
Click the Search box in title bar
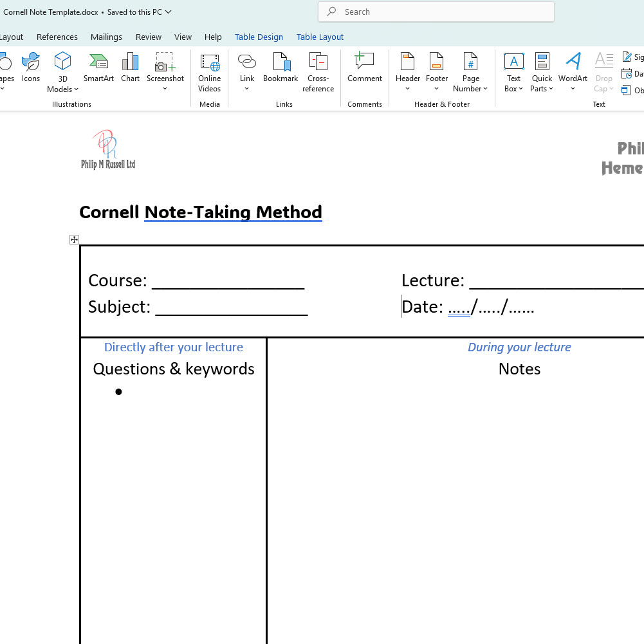(436, 12)
